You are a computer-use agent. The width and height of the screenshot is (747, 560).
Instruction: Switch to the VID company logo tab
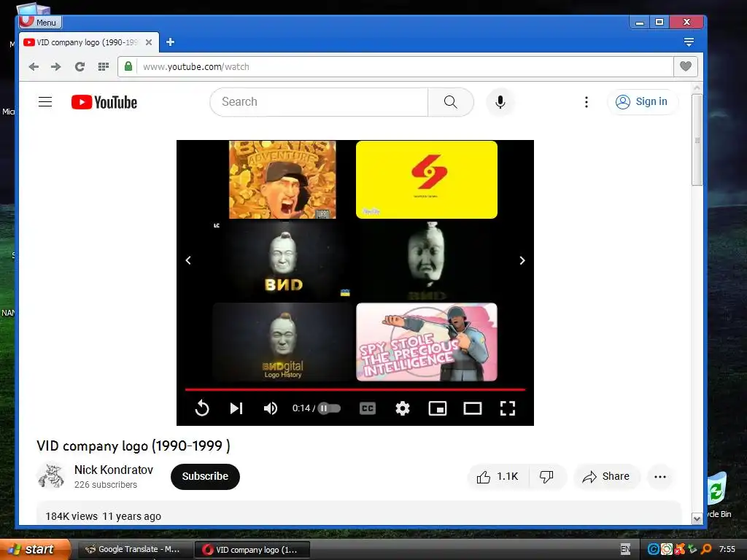pos(88,42)
